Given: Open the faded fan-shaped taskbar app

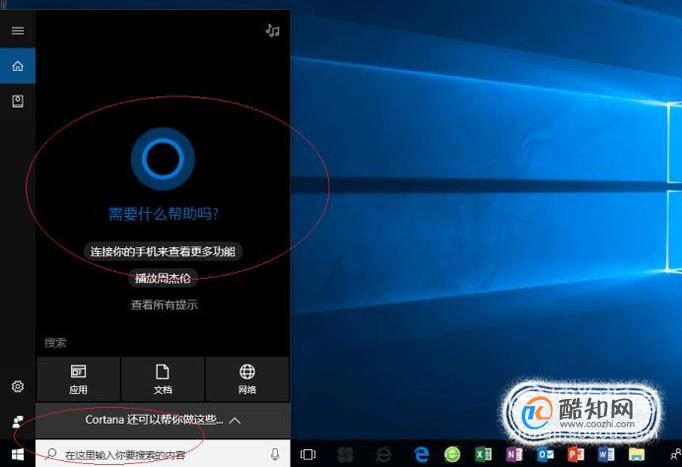Looking at the screenshot, I should (346, 454).
